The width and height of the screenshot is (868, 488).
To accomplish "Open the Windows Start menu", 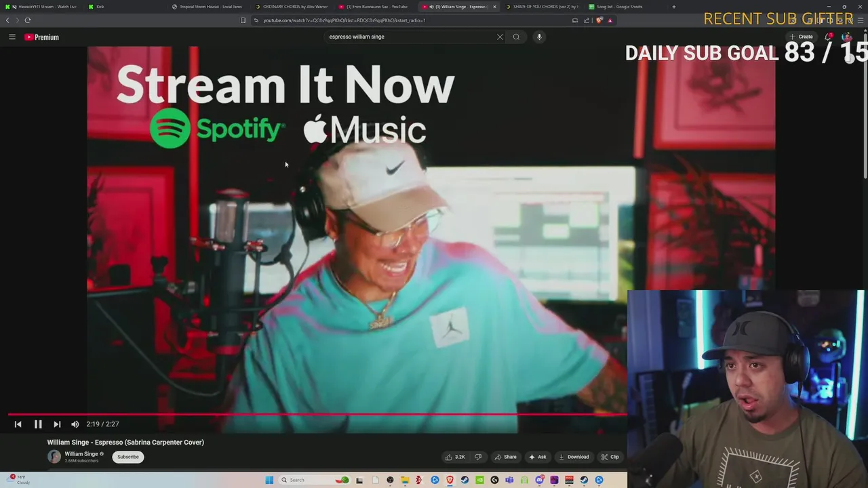I will 269,480.
